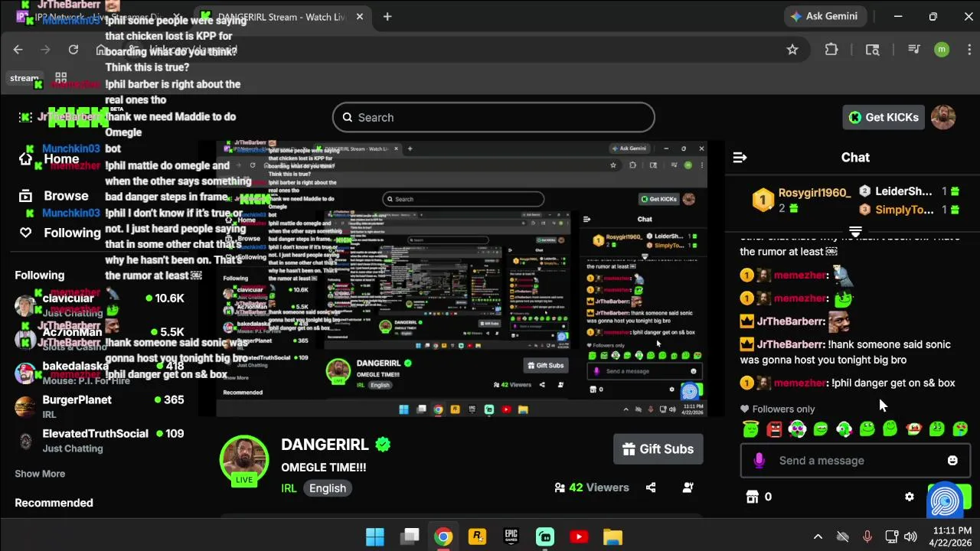Open Browse in the Kick sidebar
This screenshot has height=551, width=980.
pos(55,196)
